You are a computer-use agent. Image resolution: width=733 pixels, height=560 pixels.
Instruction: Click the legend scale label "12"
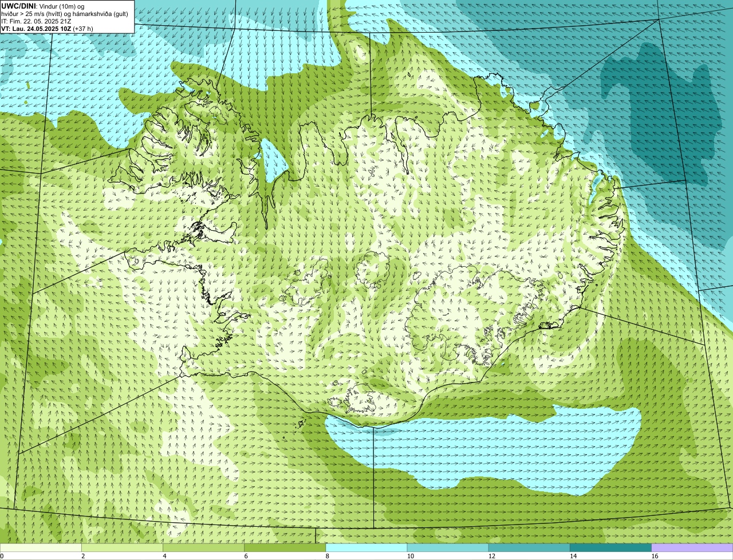[491, 556]
